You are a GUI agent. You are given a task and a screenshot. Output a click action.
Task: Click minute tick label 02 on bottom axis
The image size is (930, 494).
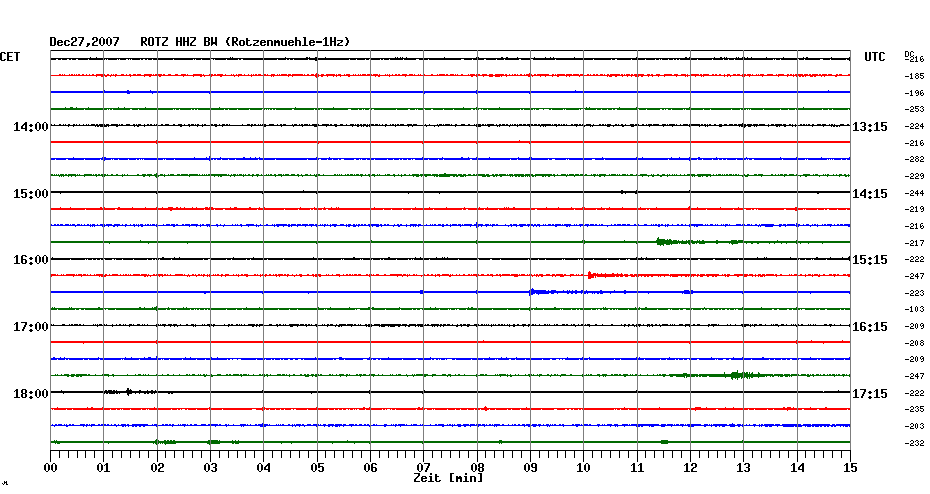pyautogui.click(x=157, y=468)
